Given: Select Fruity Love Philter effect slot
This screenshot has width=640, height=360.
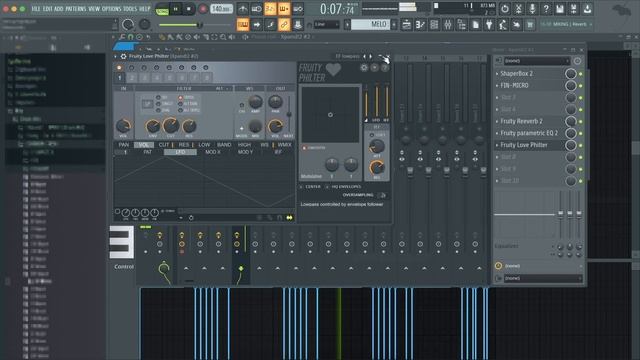Looking at the screenshot, I should (x=524, y=145).
